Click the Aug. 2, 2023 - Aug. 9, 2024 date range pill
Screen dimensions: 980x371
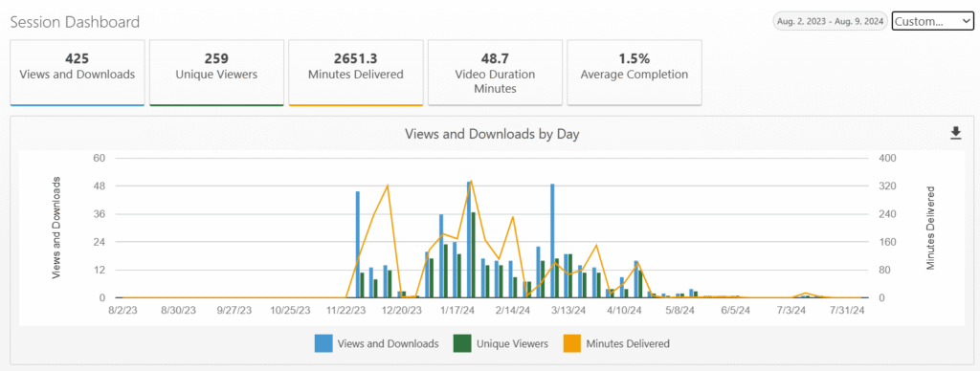(x=830, y=21)
